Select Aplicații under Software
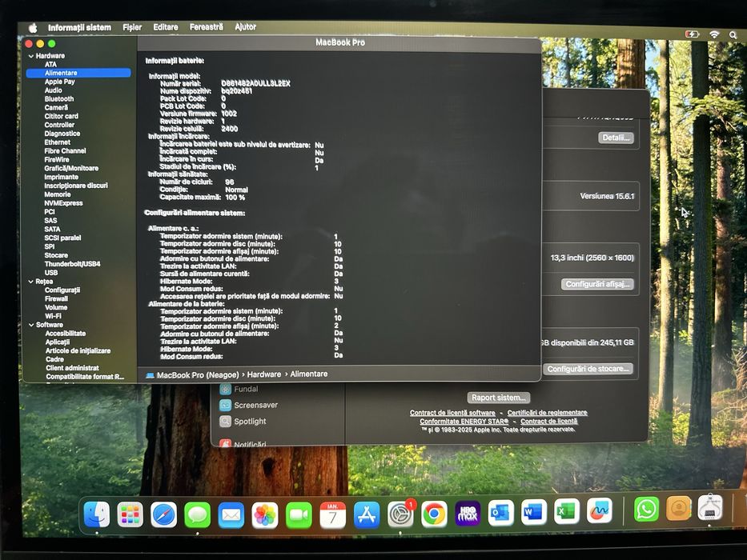 (58, 342)
